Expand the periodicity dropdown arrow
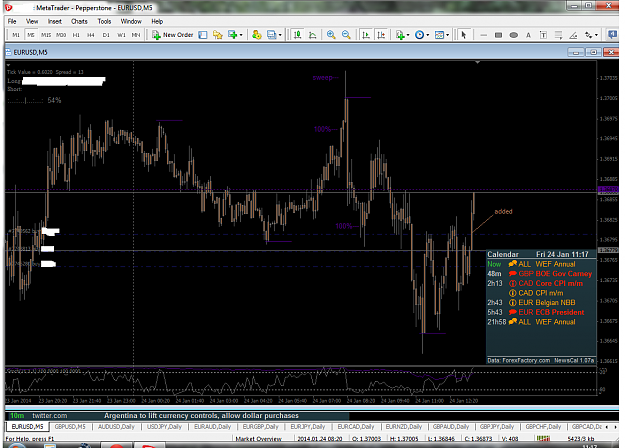Image resolution: width=625 pixels, height=448 pixels. tap(428, 35)
